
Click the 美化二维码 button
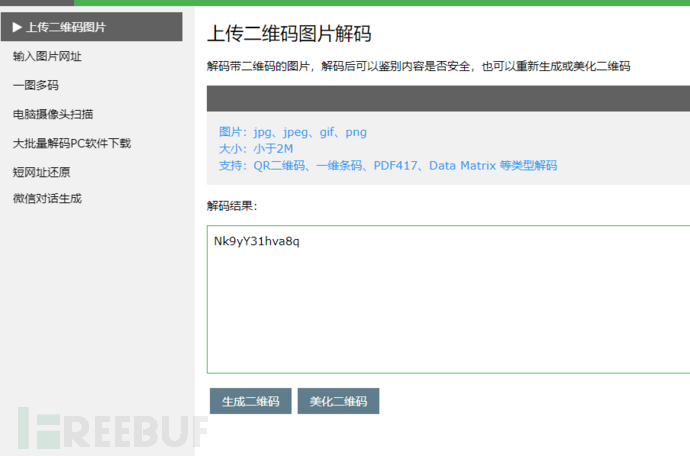(338, 401)
